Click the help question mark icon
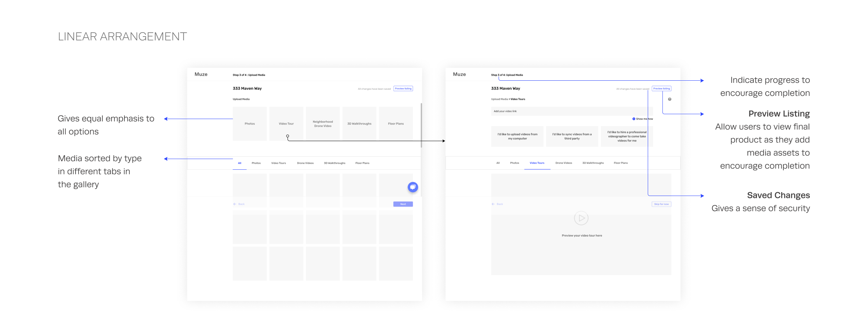 (669, 99)
